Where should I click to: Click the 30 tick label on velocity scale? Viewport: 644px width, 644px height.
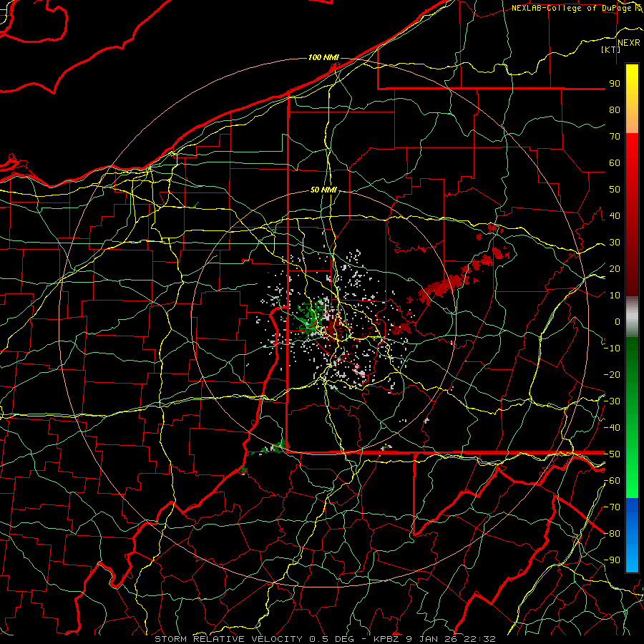(x=615, y=243)
